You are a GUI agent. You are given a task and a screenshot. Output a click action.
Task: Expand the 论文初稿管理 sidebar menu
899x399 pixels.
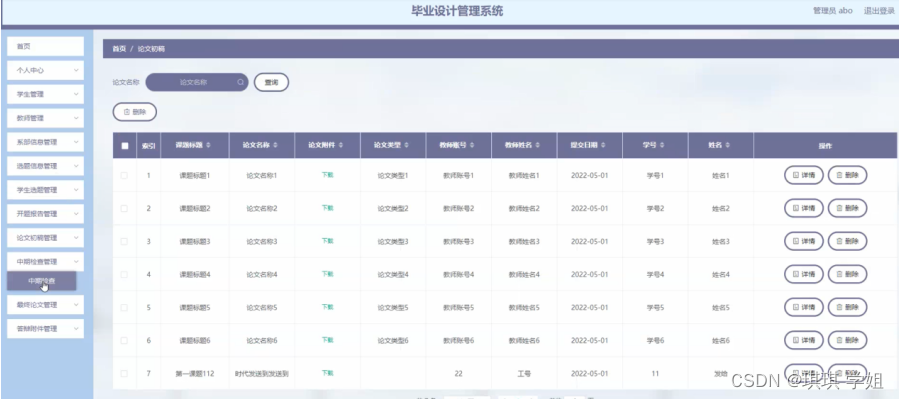pos(45,238)
